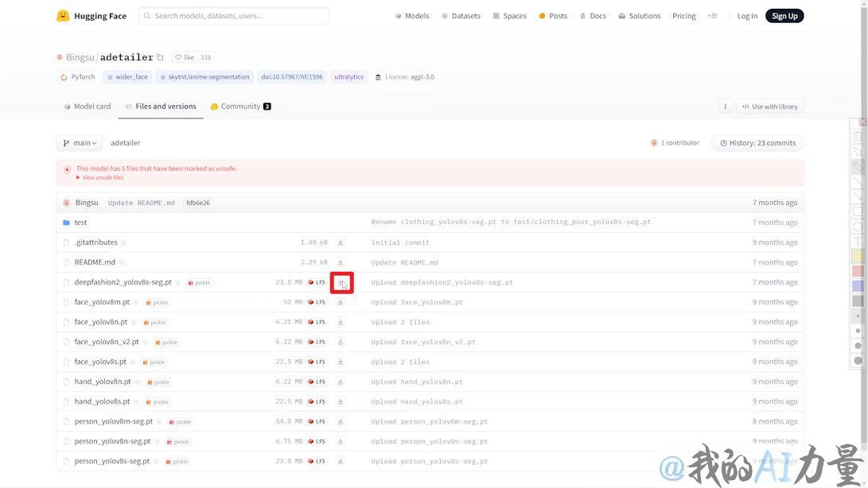This screenshot has width=868, height=488.
Task: View History: 23 commits
Action: pos(757,143)
